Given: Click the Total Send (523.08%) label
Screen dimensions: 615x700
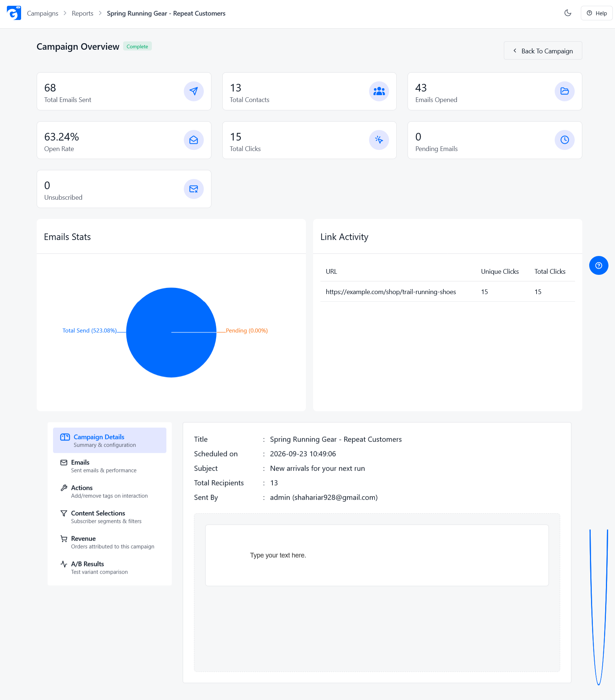Looking at the screenshot, I should click(x=89, y=330).
